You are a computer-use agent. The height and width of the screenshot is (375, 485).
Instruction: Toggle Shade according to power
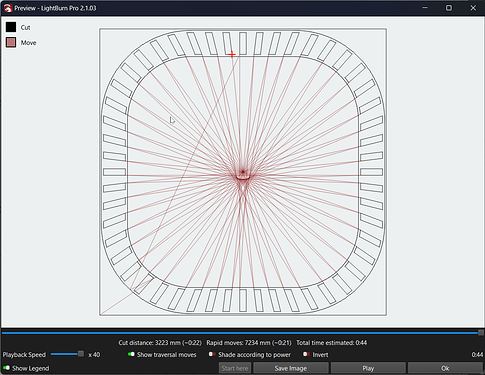coord(212,354)
